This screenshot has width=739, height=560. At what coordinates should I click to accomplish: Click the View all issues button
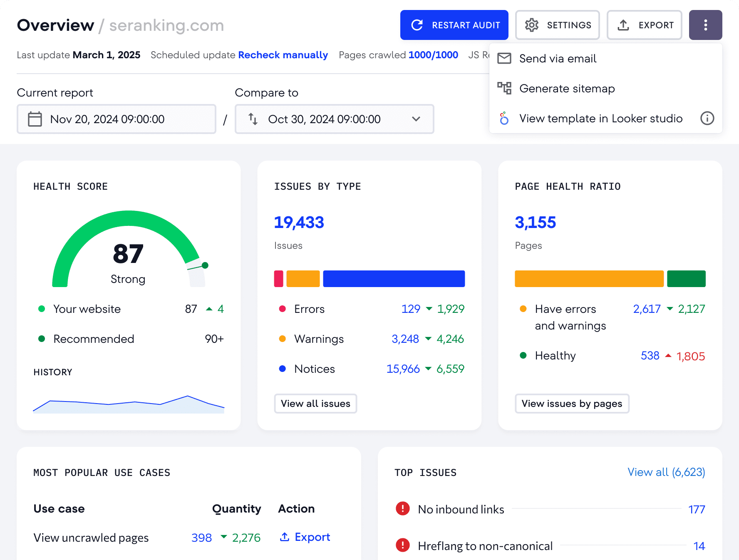point(315,403)
